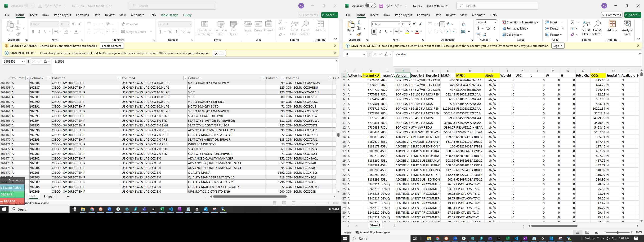Click Sign In button in right window
The height and width of the screenshot is (242, 644).
558,46
